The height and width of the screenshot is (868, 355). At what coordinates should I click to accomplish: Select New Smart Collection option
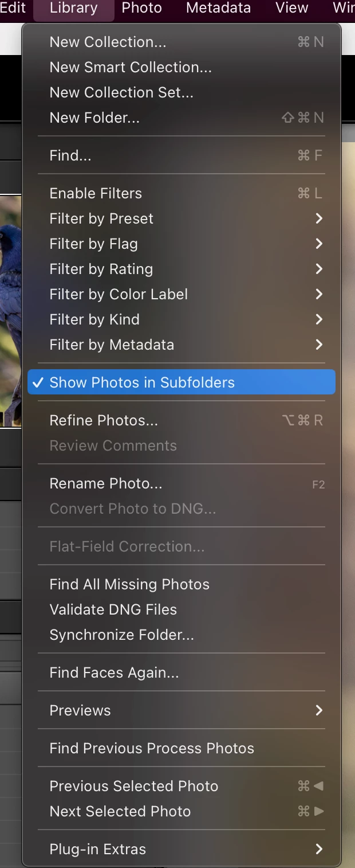(x=181, y=67)
